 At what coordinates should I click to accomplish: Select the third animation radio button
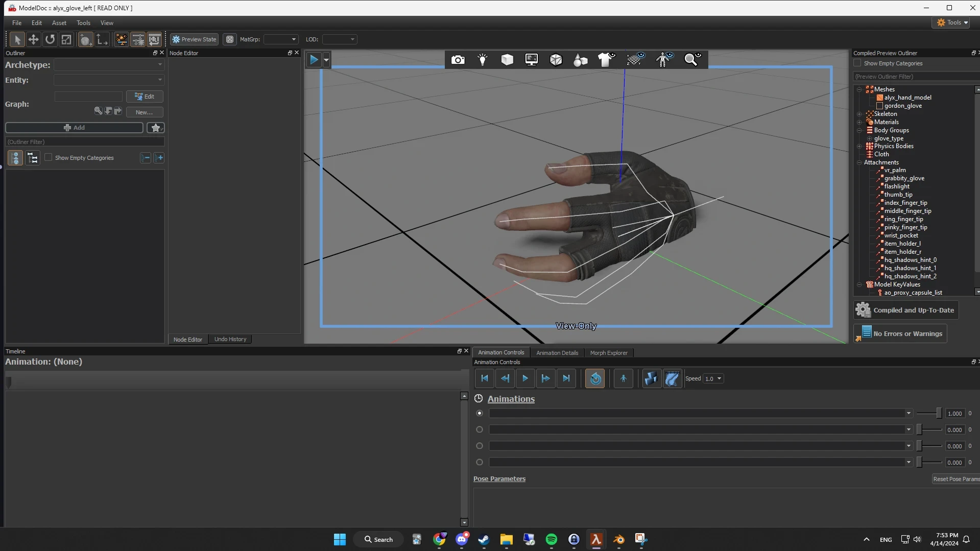480,446
